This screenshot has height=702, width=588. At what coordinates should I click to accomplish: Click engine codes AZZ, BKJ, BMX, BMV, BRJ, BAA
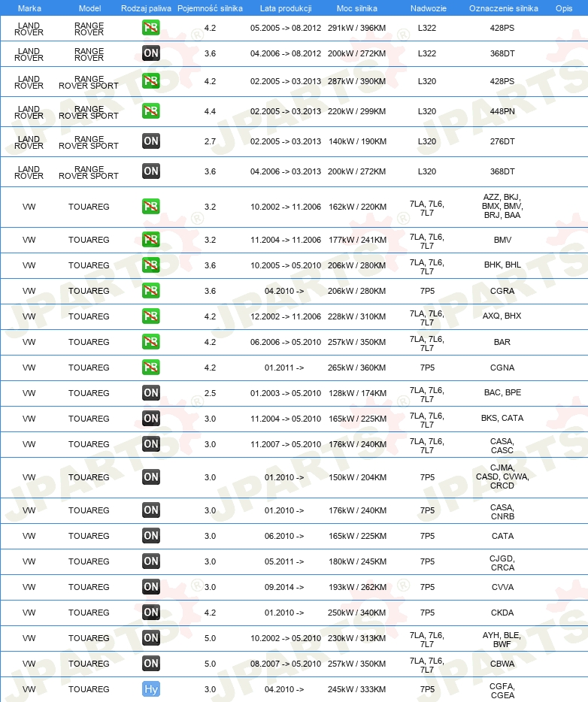tap(502, 206)
